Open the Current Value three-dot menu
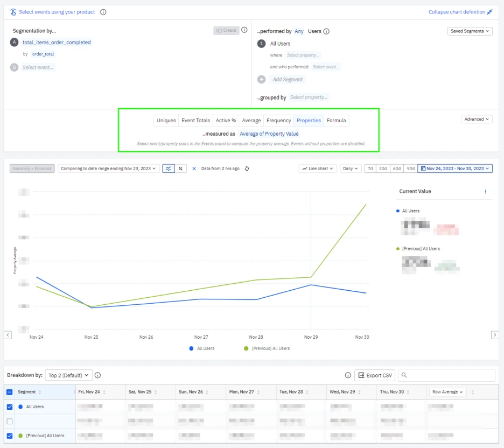 point(485,192)
